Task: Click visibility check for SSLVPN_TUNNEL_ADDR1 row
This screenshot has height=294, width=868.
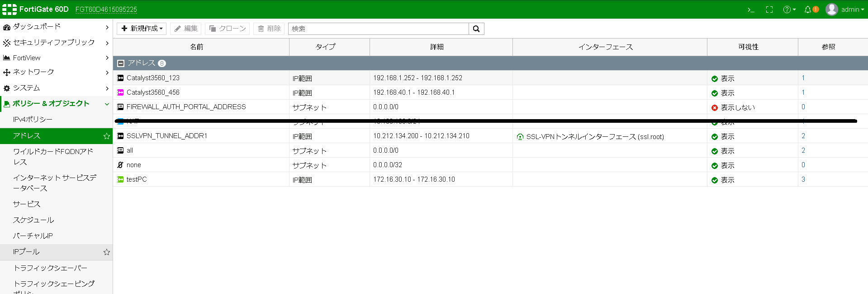Action: click(715, 137)
